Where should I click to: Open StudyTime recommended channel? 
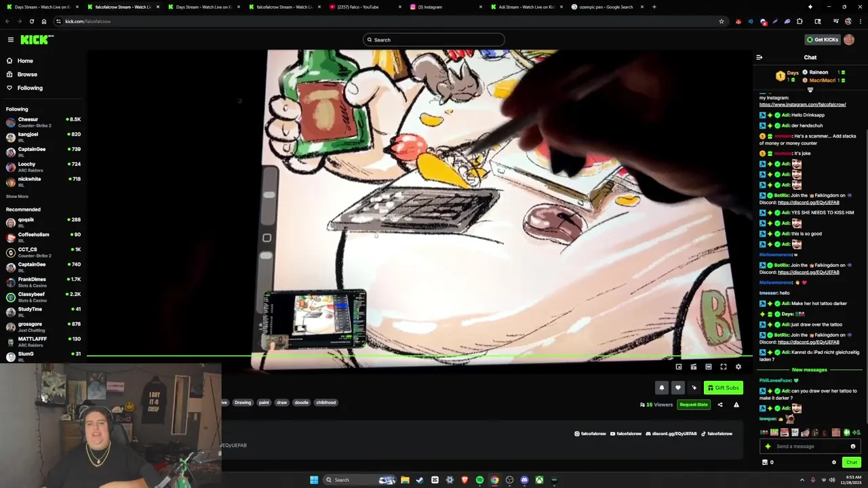coord(43,312)
